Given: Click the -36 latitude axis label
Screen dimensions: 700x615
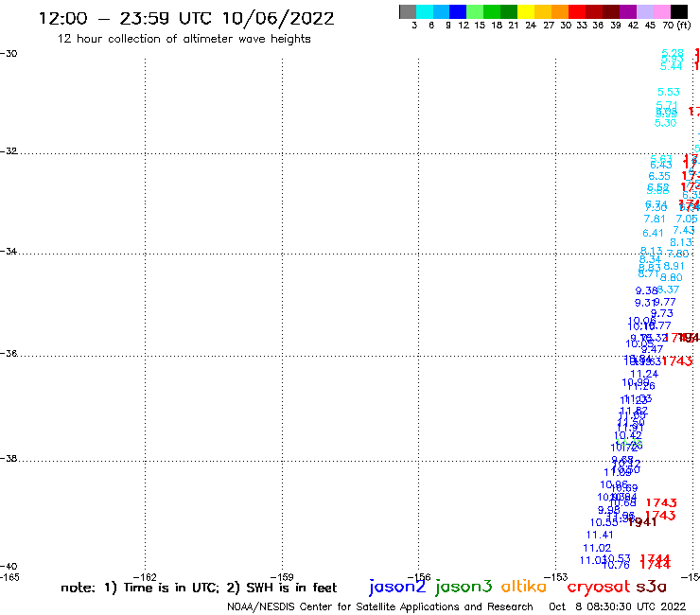Looking at the screenshot, I should click(x=9, y=353).
